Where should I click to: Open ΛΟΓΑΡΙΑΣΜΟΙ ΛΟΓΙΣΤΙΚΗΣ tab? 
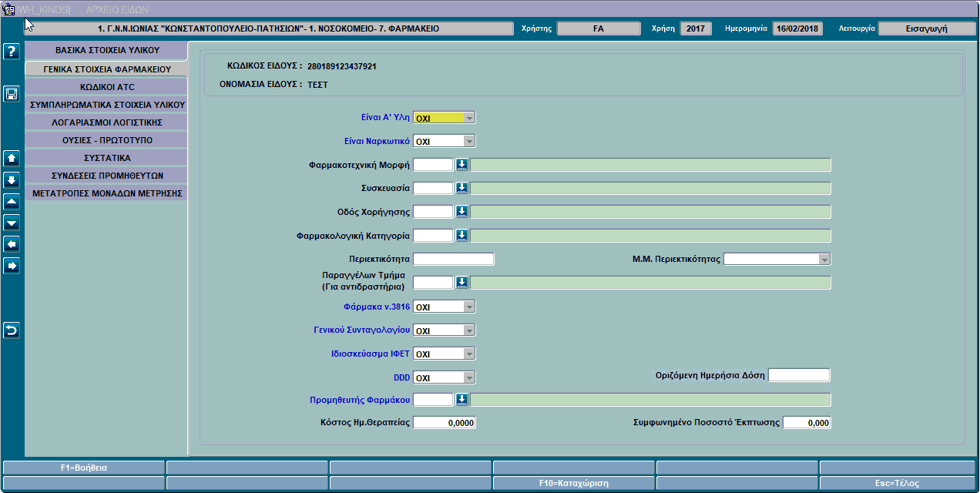(106, 122)
